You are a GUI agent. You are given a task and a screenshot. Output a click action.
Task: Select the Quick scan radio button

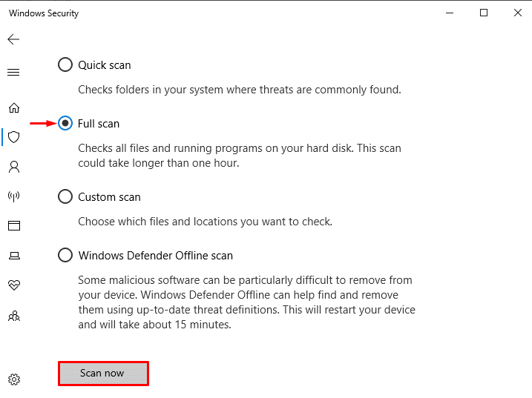pos(65,65)
